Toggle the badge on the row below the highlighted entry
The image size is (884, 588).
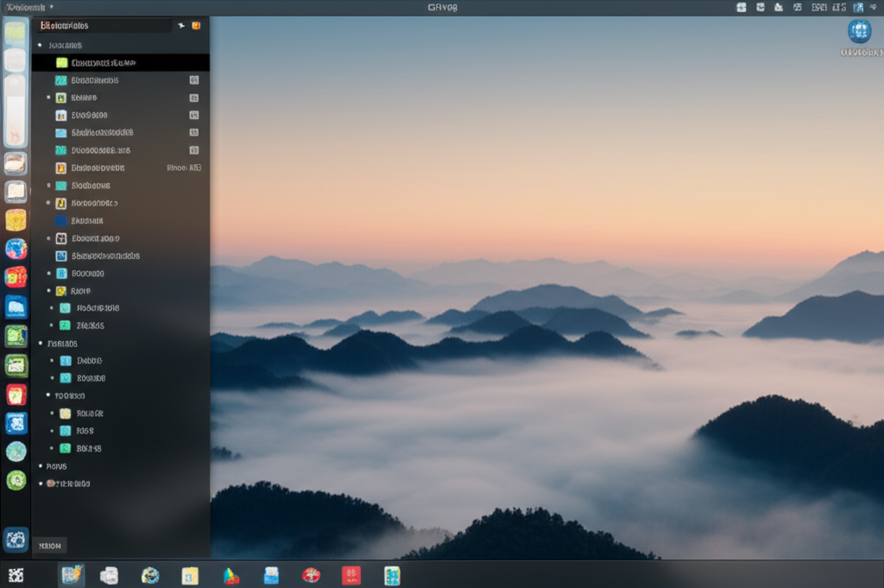pos(194,80)
